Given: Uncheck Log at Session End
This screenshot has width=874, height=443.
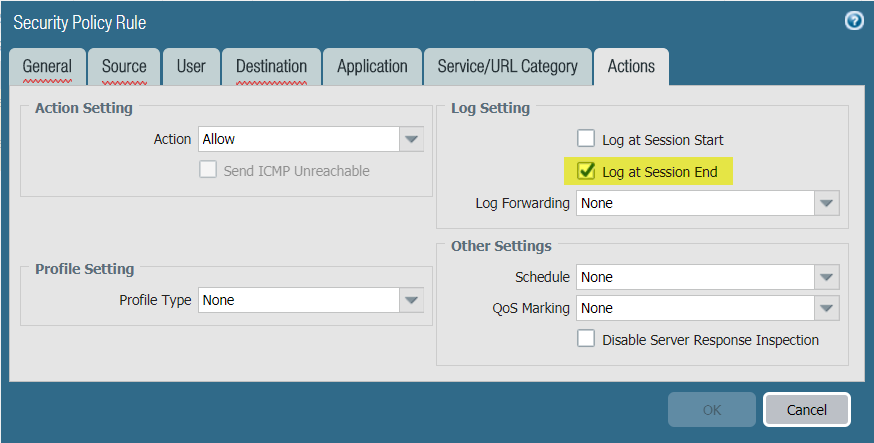Looking at the screenshot, I should click(x=586, y=172).
